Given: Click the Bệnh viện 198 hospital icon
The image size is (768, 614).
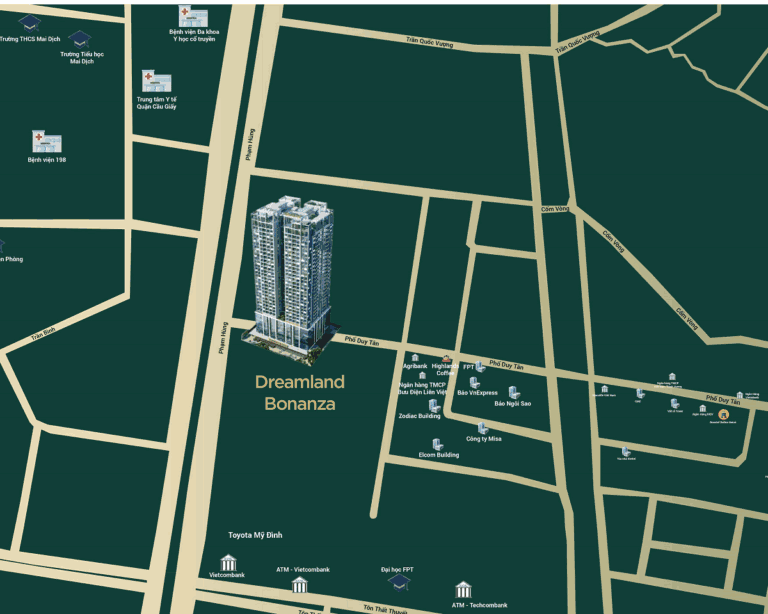Looking at the screenshot, I should click(47, 142).
